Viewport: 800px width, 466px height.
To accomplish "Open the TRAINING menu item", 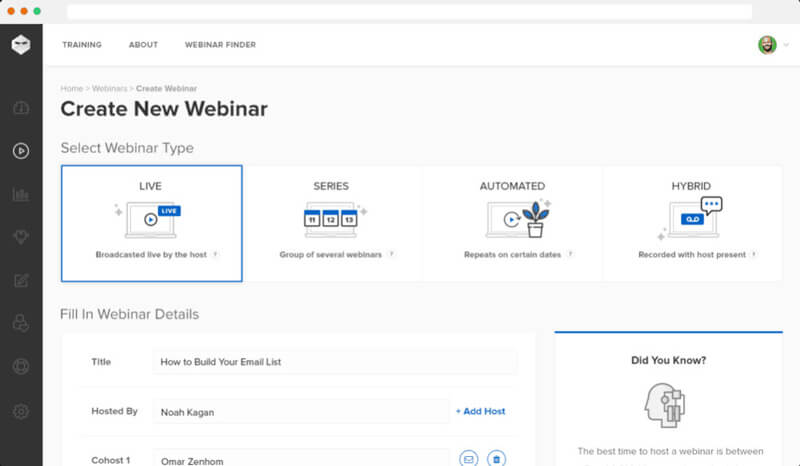I will click(82, 45).
